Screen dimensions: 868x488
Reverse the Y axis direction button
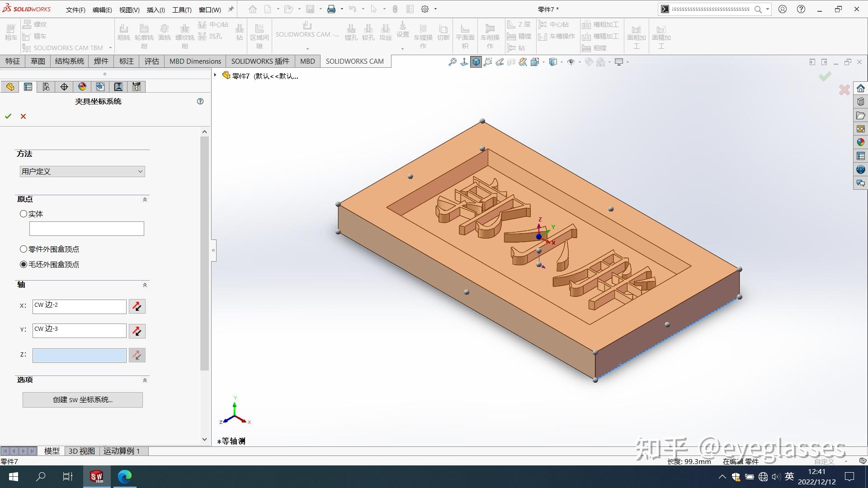[137, 331]
